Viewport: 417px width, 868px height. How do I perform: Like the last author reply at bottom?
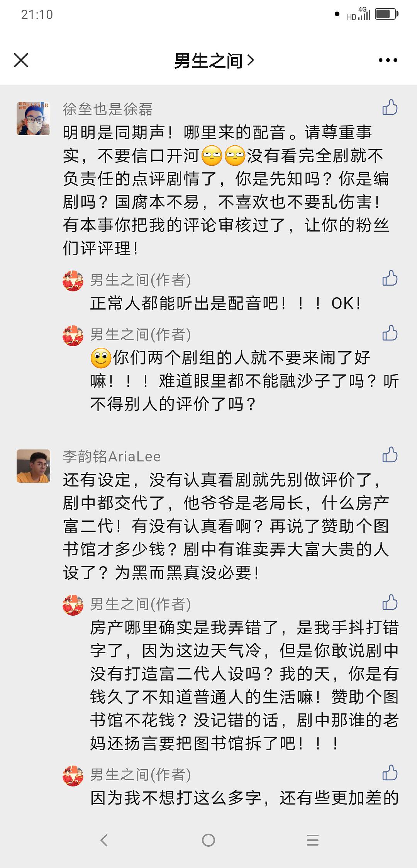pos(390,773)
